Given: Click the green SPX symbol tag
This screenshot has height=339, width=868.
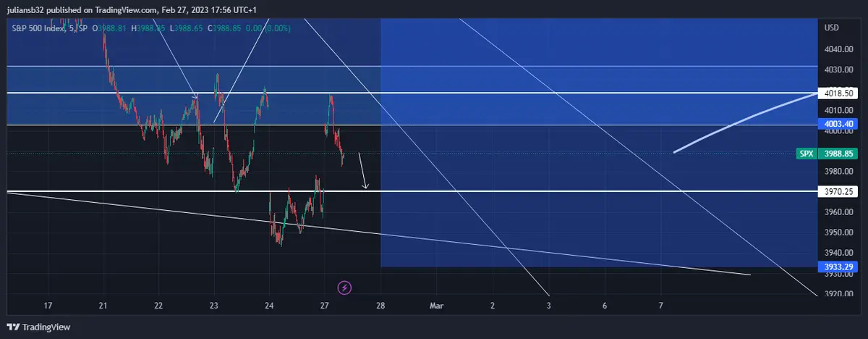Looking at the screenshot, I should coord(806,154).
